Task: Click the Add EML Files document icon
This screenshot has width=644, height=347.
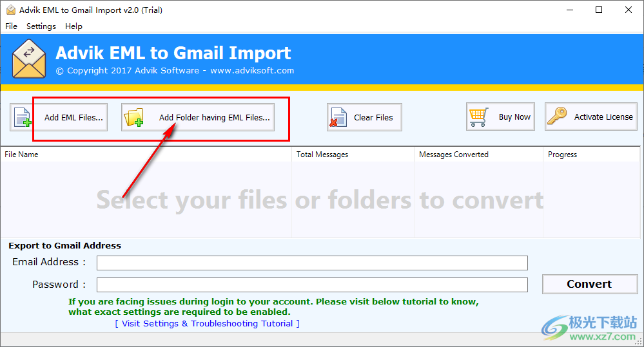Action: point(22,117)
